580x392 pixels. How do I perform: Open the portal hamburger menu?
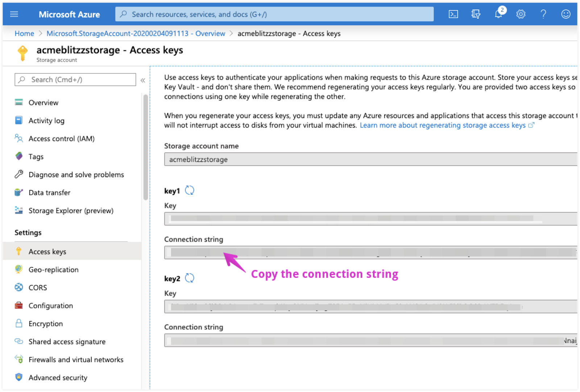point(14,14)
